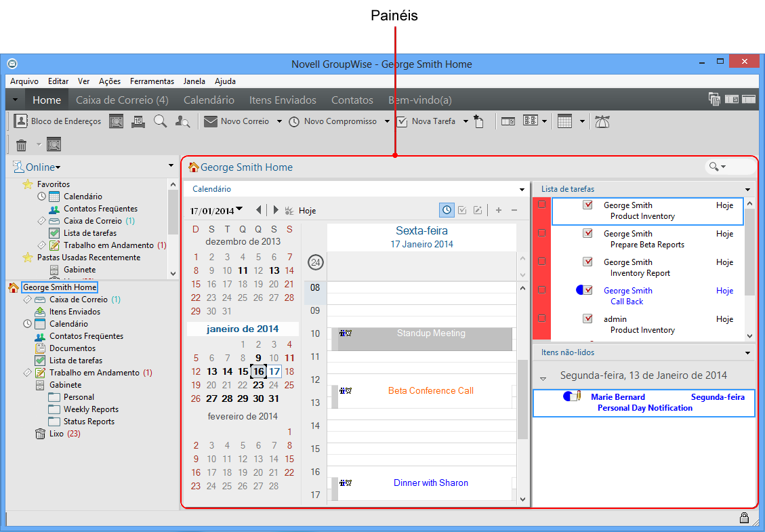Create a Nova Tarefa task
This screenshot has height=532, width=765.
(426, 121)
